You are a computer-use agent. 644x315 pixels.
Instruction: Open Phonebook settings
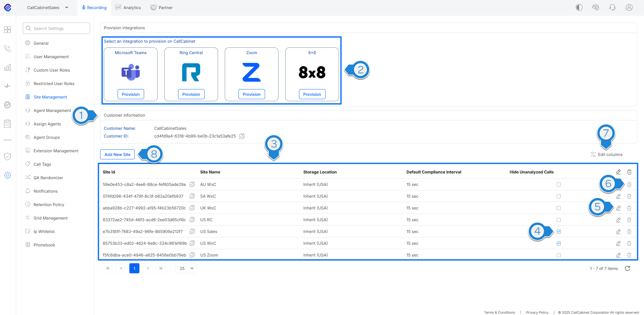[x=44, y=245]
